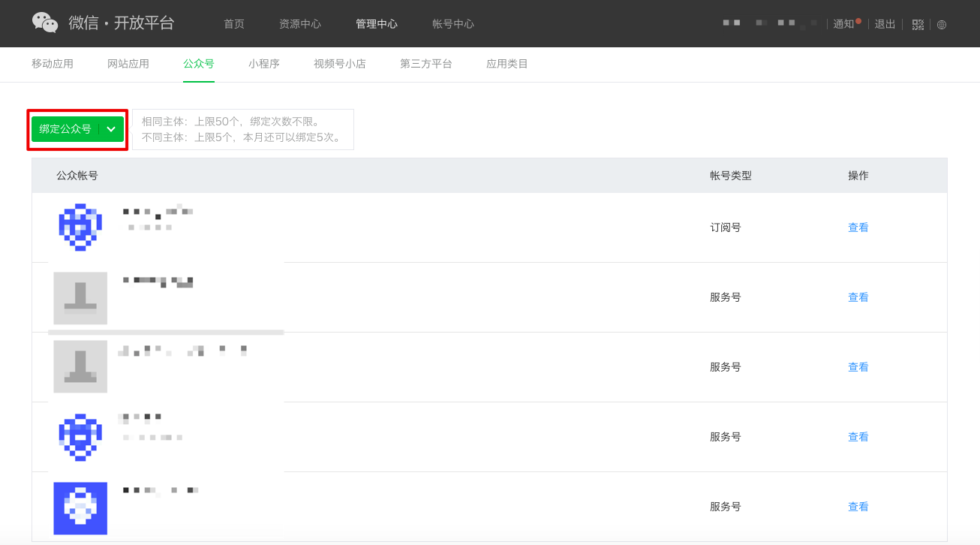This screenshot has height=545, width=980.
Task: Click the avatar of the 订阅号 account
Action: 80,227
